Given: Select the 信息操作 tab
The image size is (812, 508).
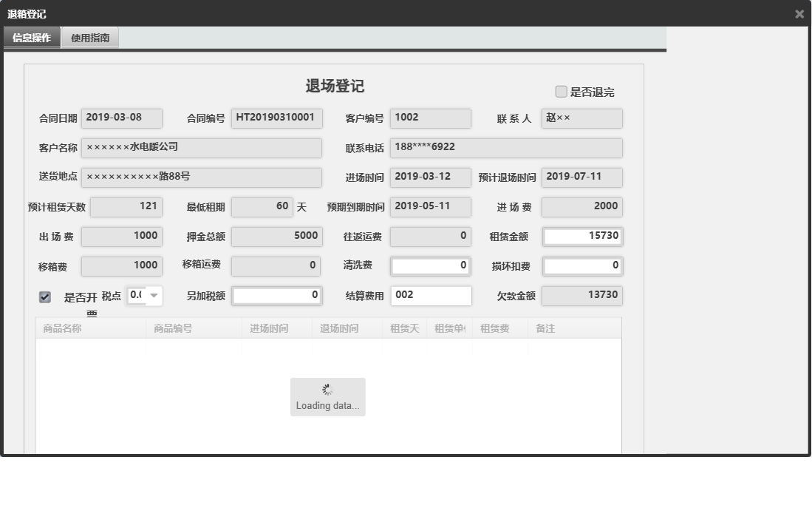Looking at the screenshot, I should pyautogui.click(x=31, y=37).
